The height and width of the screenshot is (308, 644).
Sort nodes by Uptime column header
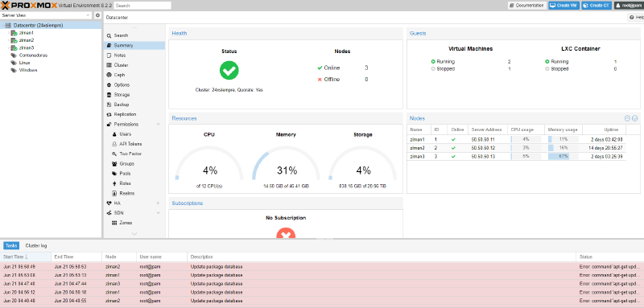point(605,129)
